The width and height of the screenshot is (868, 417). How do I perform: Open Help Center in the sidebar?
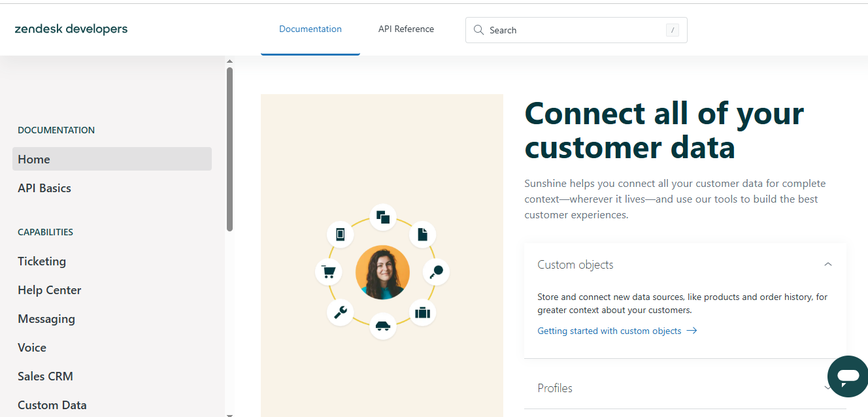click(x=50, y=290)
